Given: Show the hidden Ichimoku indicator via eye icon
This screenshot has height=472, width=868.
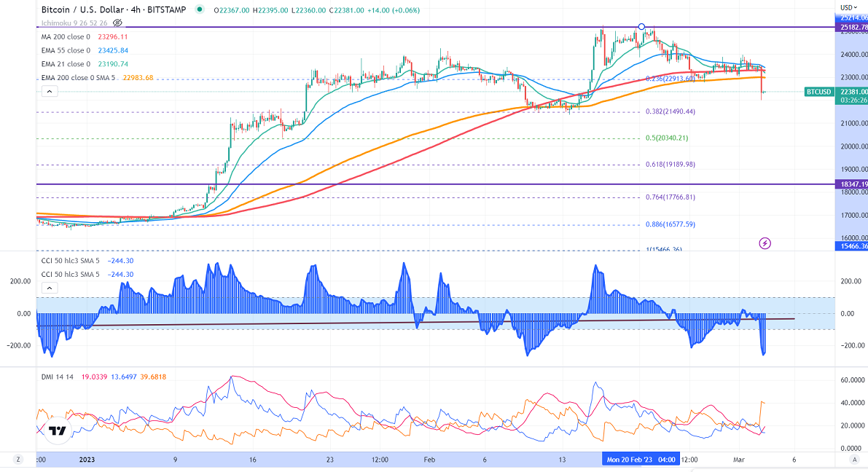Looking at the screenshot, I should pos(117,23).
